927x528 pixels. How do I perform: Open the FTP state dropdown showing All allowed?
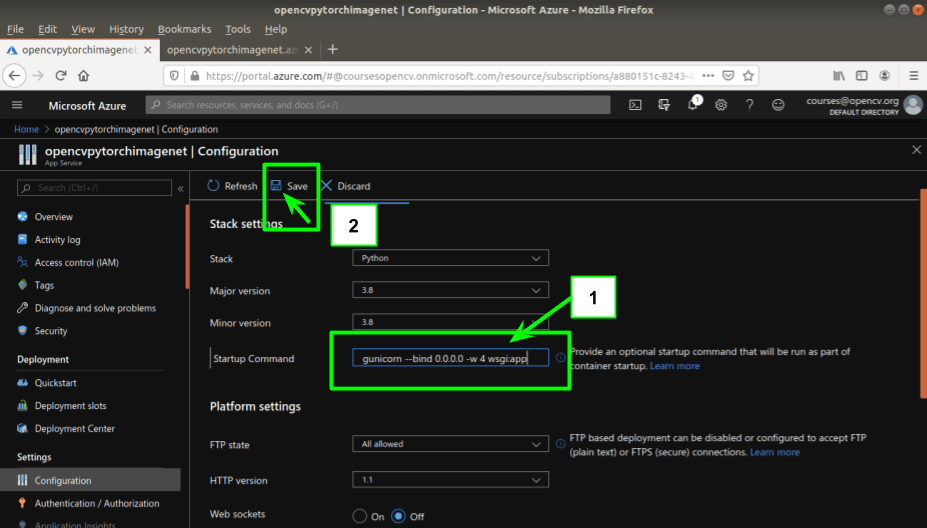pos(450,443)
